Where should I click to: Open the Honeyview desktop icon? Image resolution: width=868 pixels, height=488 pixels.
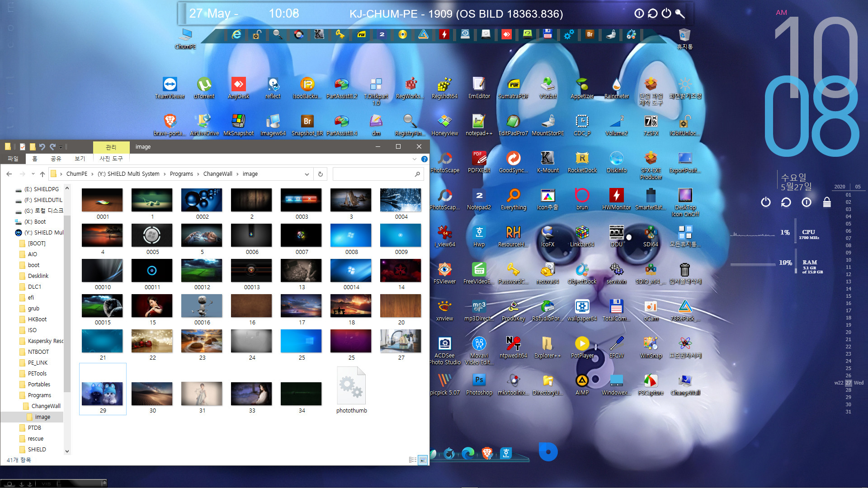point(445,125)
